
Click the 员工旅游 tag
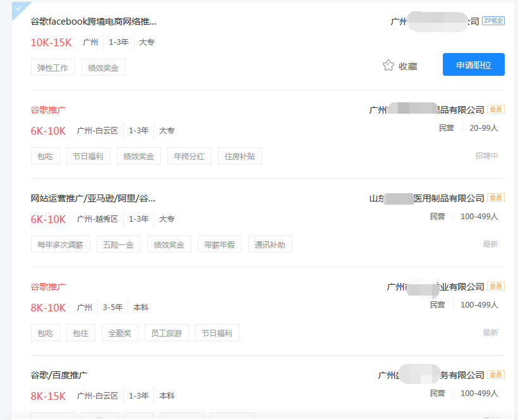click(167, 333)
